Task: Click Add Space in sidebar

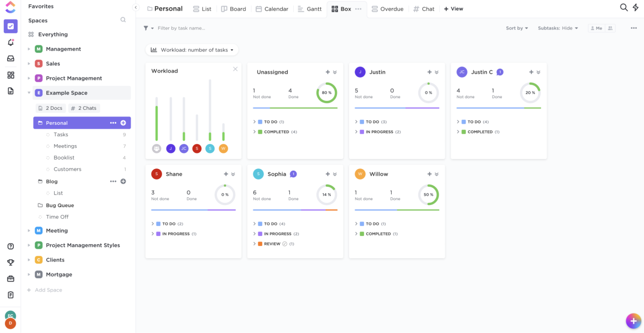Action: pos(48,290)
